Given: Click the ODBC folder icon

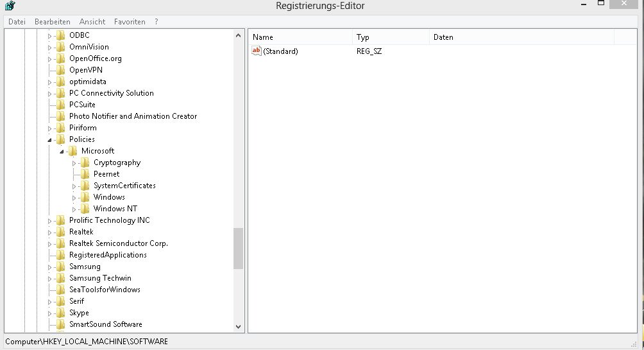Looking at the screenshot, I should coord(61,35).
